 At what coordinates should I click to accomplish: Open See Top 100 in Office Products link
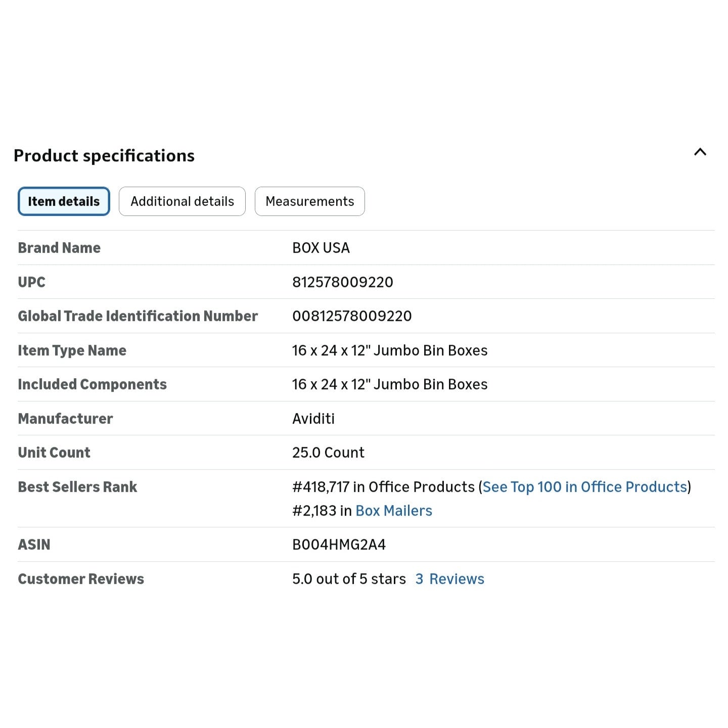(584, 487)
